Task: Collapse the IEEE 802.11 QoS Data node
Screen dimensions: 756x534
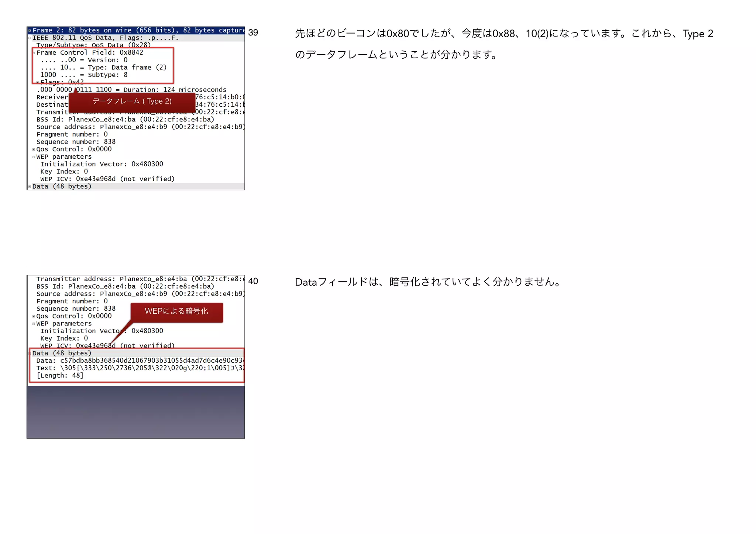Action: [x=30, y=38]
